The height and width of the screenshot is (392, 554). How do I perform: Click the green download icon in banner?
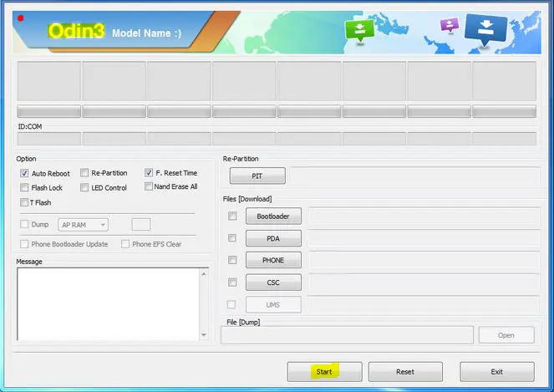[359, 30]
